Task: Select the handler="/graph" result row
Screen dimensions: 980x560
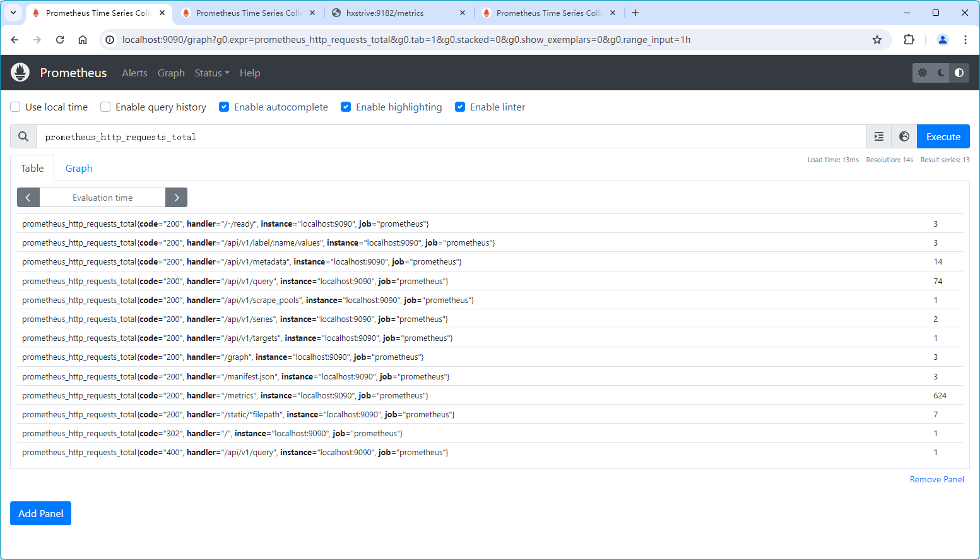Action: pyautogui.click(x=490, y=357)
